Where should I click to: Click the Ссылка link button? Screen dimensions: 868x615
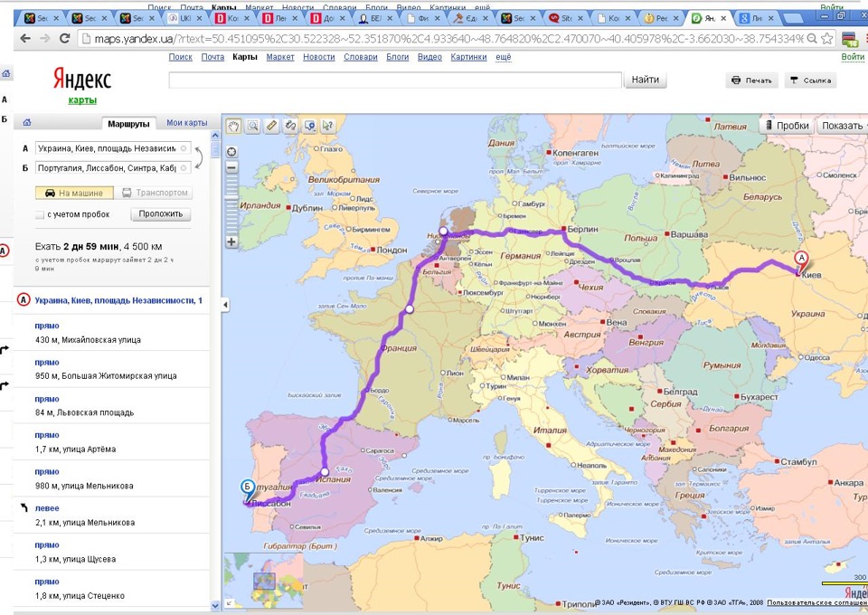pos(810,80)
